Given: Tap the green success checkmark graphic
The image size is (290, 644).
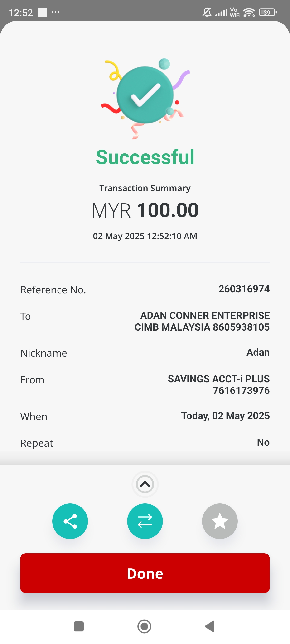Looking at the screenshot, I should click(145, 95).
